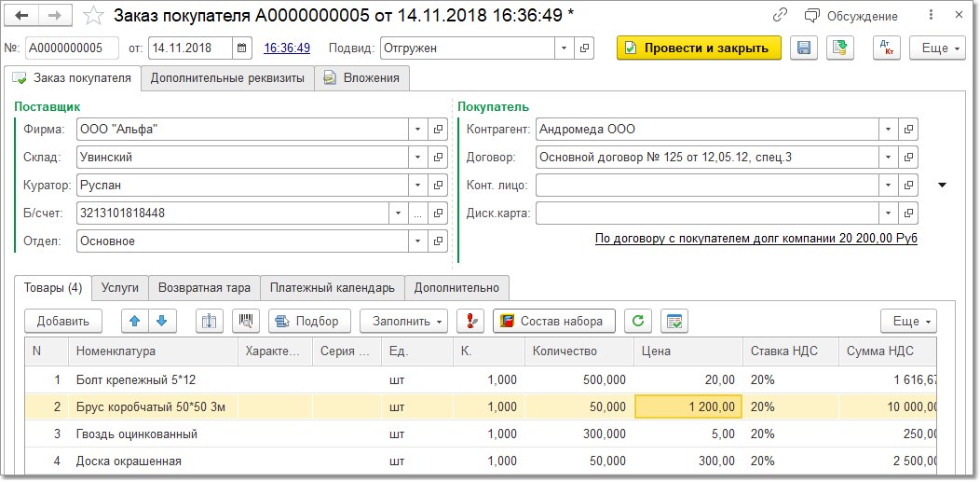
Task: Open the Обсуждение discussion panel
Action: click(x=851, y=16)
